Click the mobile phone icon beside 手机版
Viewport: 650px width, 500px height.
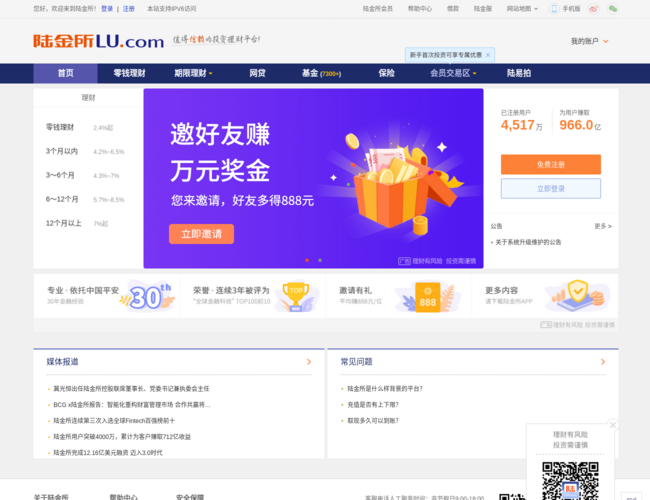pyautogui.click(x=554, y=9)
